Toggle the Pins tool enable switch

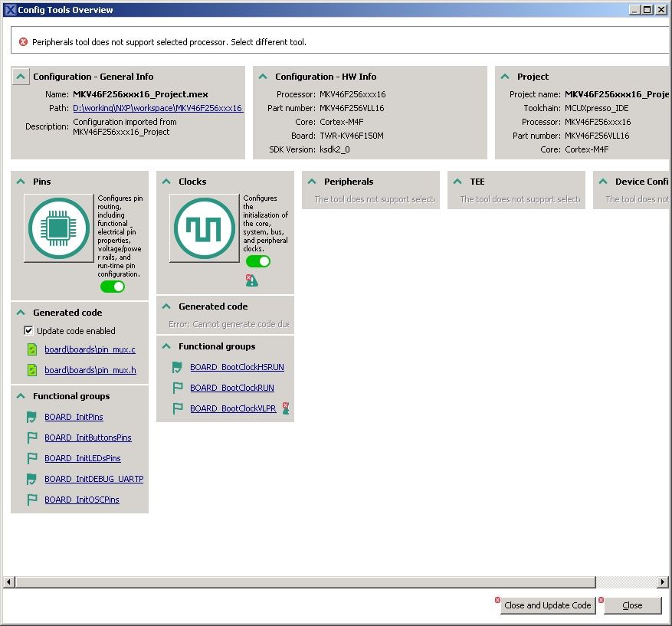coord(113,287)
